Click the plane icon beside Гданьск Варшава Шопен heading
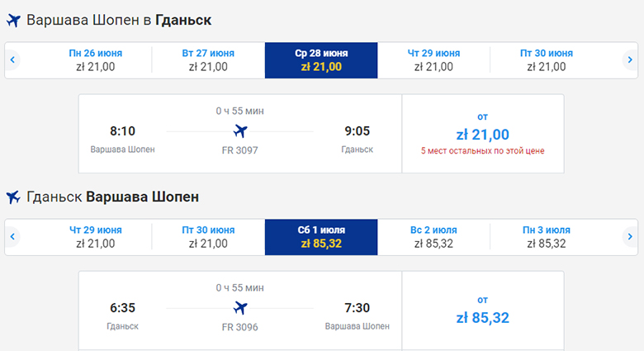This screenshot has width=644, height=351. 13,197
